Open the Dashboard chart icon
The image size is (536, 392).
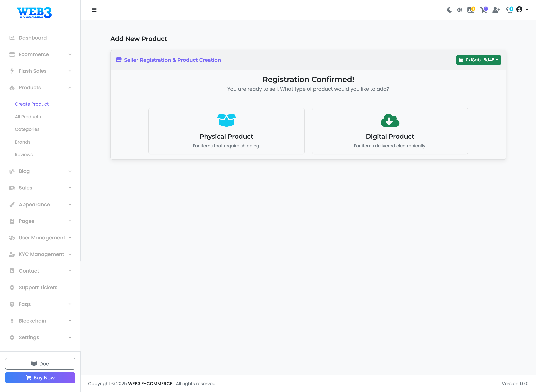(12, 38)
